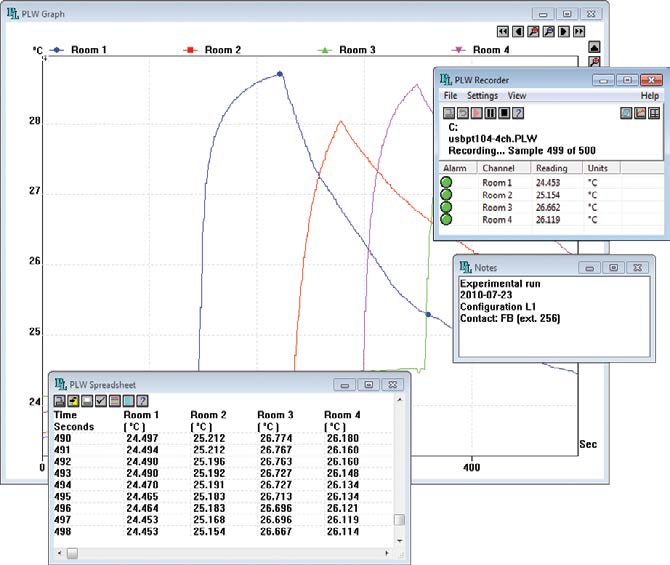Stop the recording with the black square button
The height and width of the screenshot is (565, 670).
click(505, 112)
